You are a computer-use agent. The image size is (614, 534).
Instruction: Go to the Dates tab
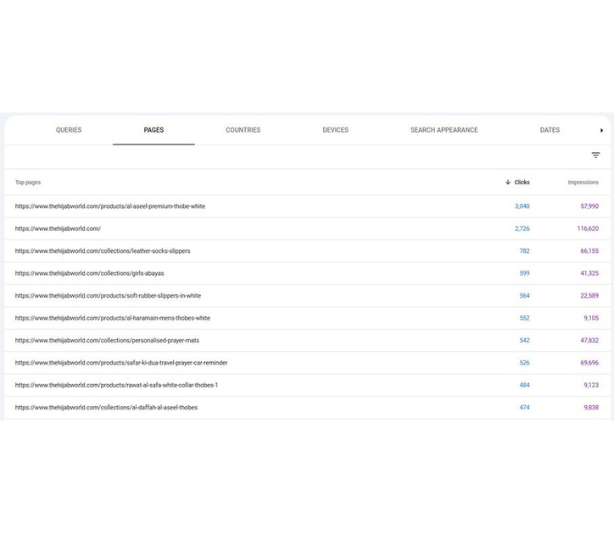coord(549,130)
